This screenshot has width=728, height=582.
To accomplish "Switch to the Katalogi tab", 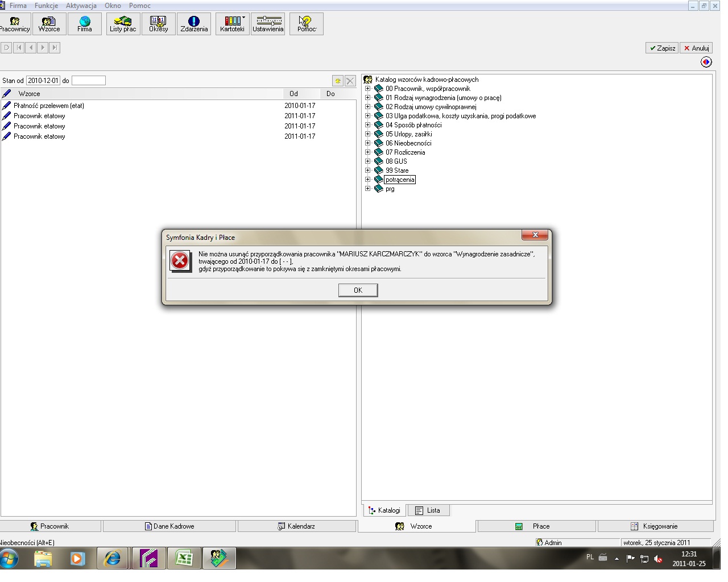I will coord(384,510).
